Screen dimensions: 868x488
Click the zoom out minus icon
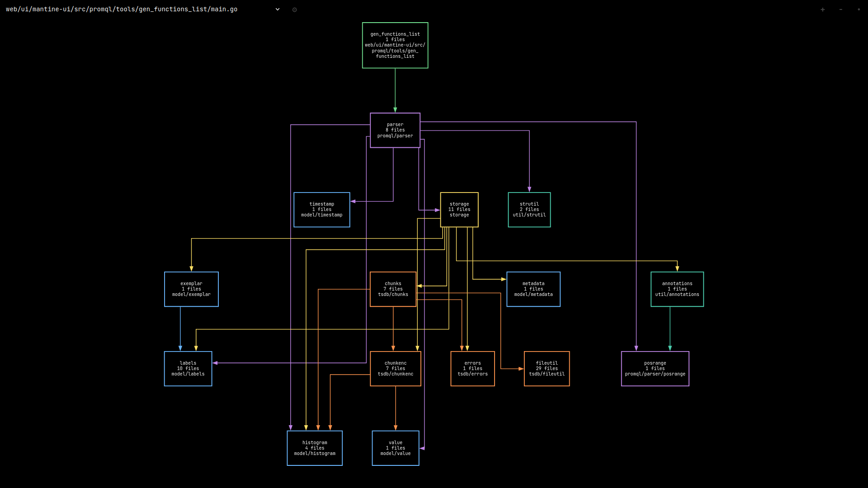[840, 9]
